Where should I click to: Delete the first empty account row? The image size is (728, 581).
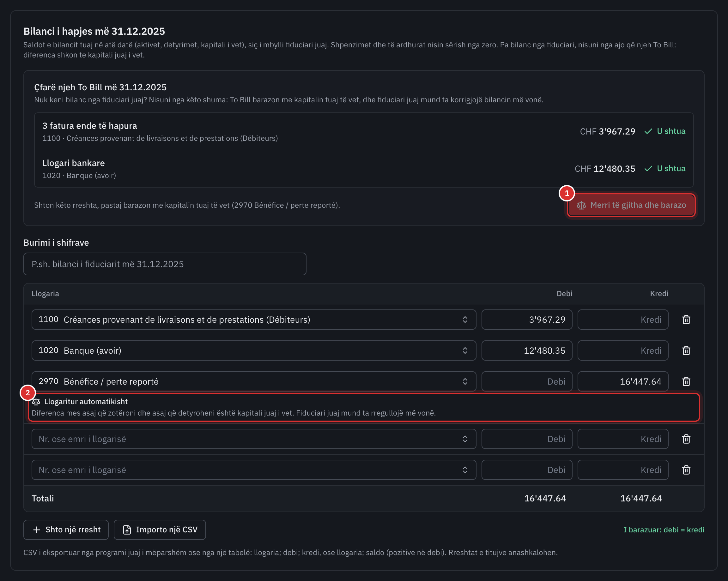686,439
